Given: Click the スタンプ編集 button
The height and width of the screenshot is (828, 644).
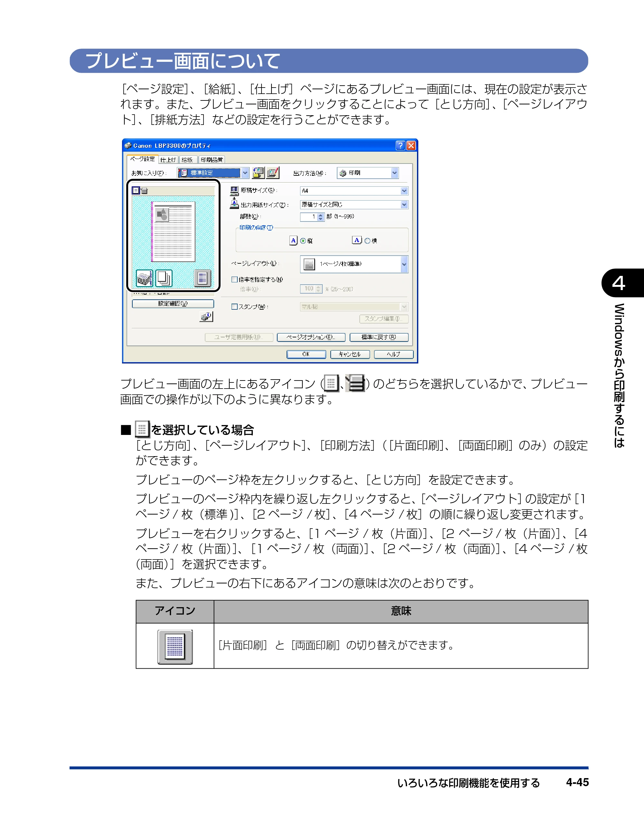Looking at the screenshot, I should (384, 319).
